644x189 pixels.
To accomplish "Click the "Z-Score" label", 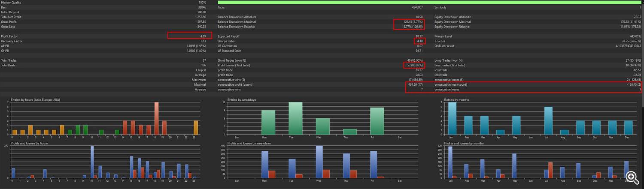I will point(440,41).
